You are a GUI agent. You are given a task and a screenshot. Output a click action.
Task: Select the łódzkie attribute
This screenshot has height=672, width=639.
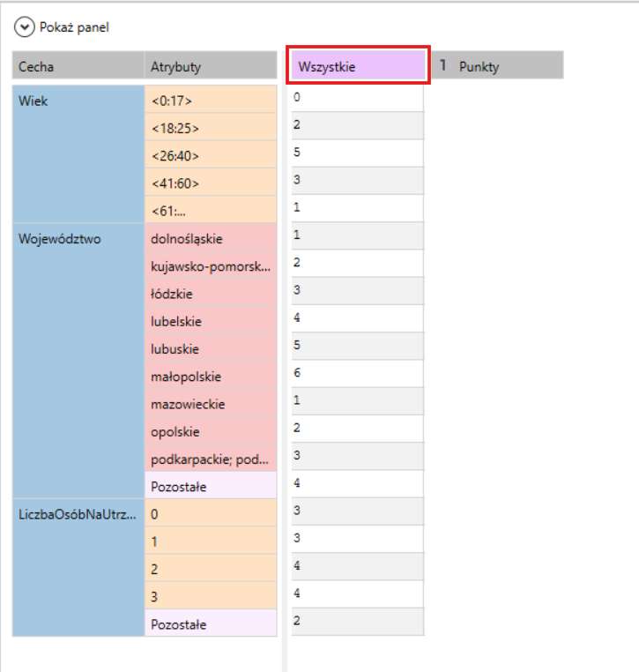tap(211, 292)
